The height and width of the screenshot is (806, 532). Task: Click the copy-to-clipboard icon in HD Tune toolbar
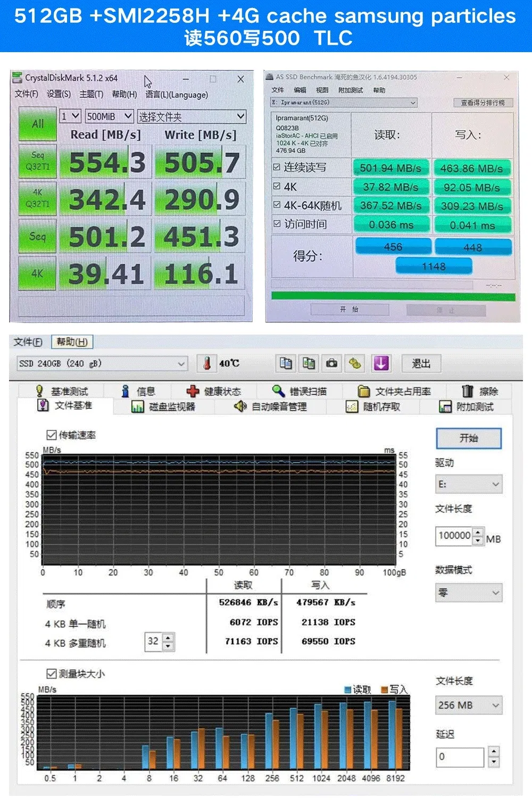tap(285, 363)
